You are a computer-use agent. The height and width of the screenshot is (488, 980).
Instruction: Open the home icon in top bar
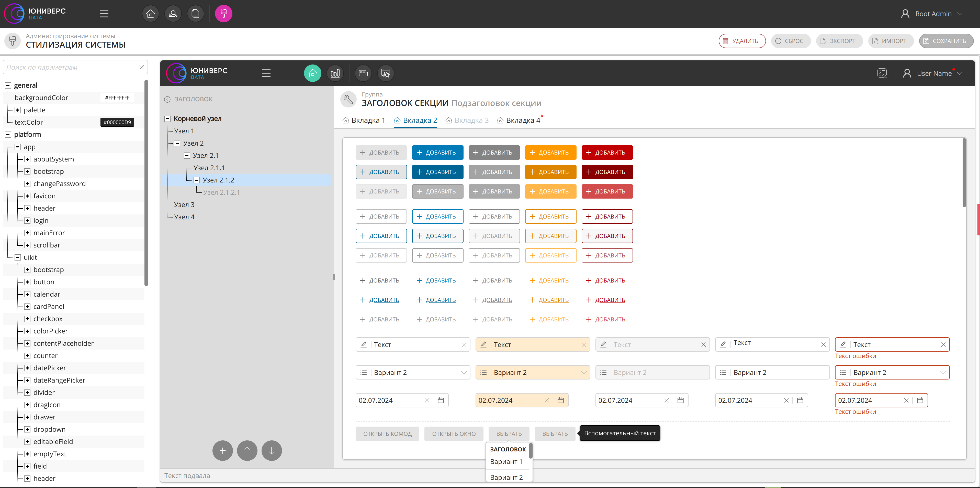[x=150, y=14]
